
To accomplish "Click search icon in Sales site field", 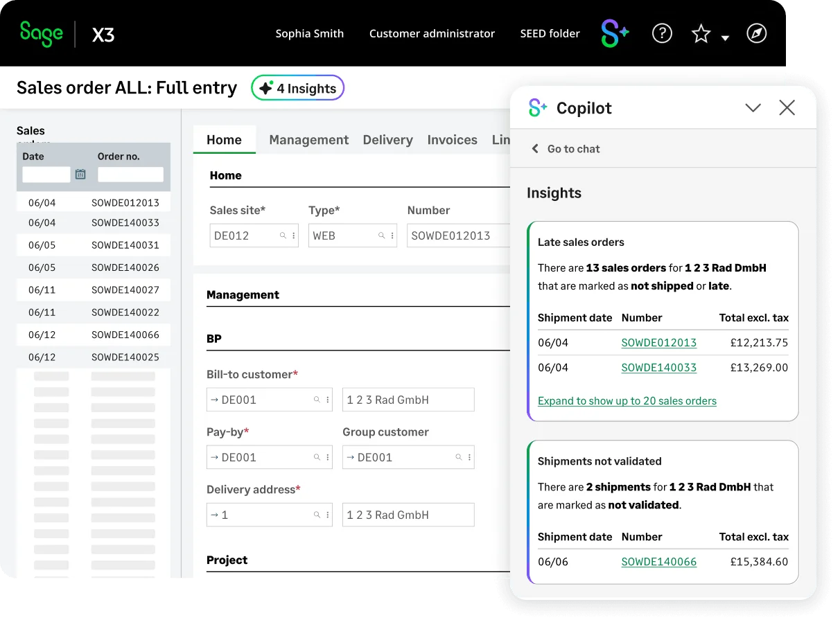I will coord(283,236).
